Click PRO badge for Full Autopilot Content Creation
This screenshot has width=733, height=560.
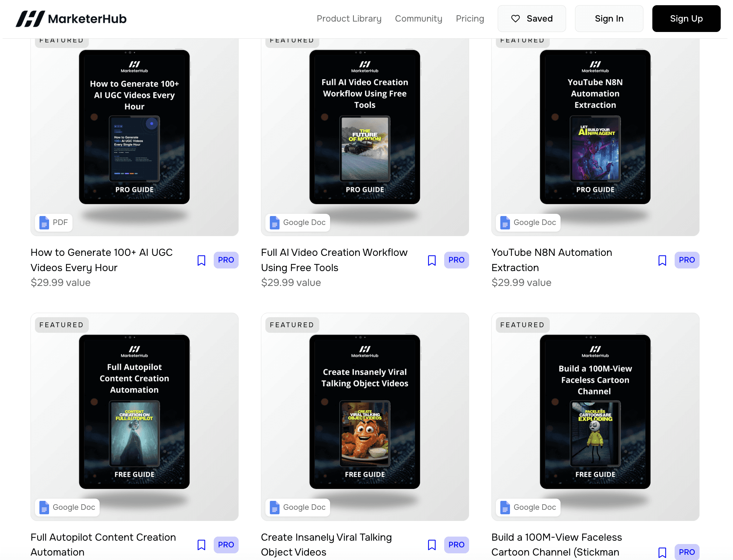[226, 545]
